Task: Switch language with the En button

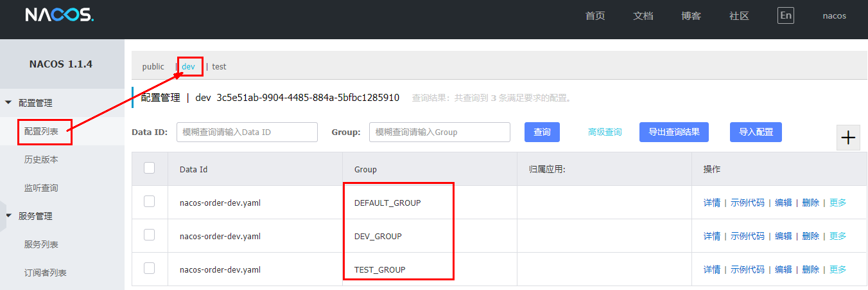Action: 785,15
